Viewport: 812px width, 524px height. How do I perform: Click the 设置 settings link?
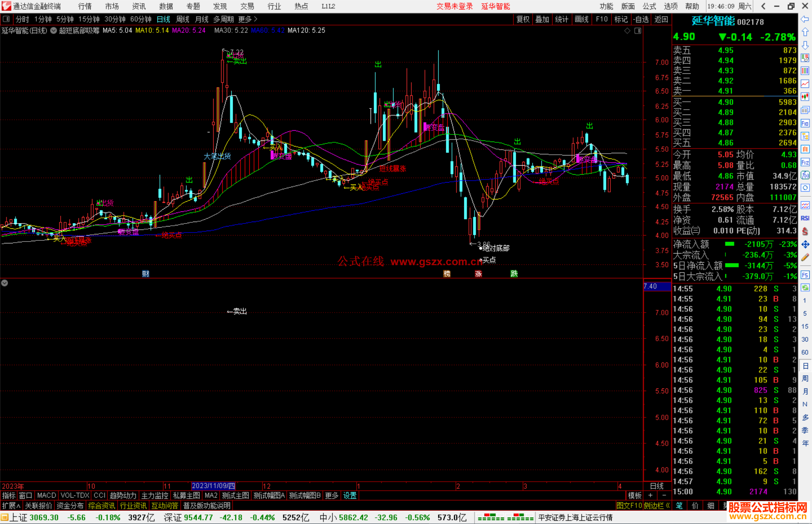click(x=350, y=495)
